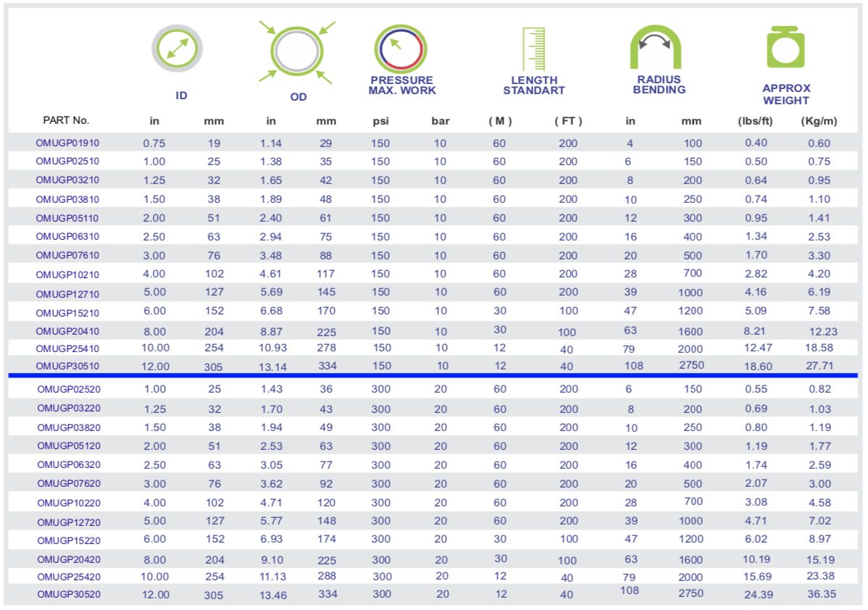Click the approximate weight scale icon

(785, 47)
